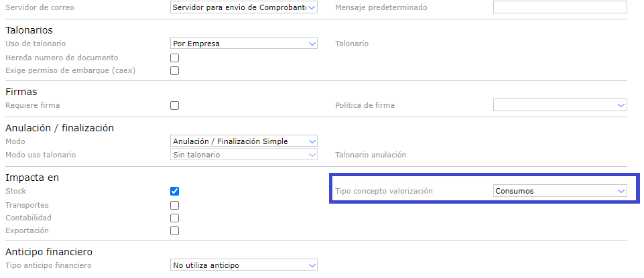Open Tipo concepto valorización dropdown
The height and width of the screenshot is (278, 644).
[560, 191]
